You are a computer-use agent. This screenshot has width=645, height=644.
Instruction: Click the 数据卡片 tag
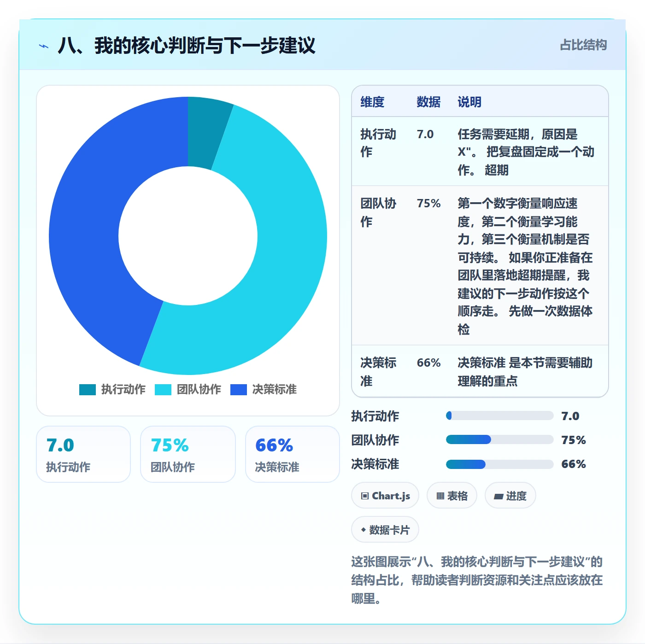[x=385, y=530]
